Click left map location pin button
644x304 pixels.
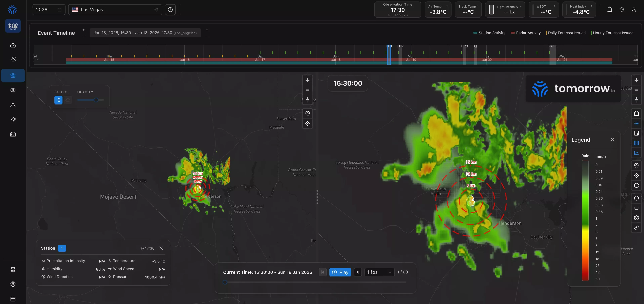click(308, 114)
